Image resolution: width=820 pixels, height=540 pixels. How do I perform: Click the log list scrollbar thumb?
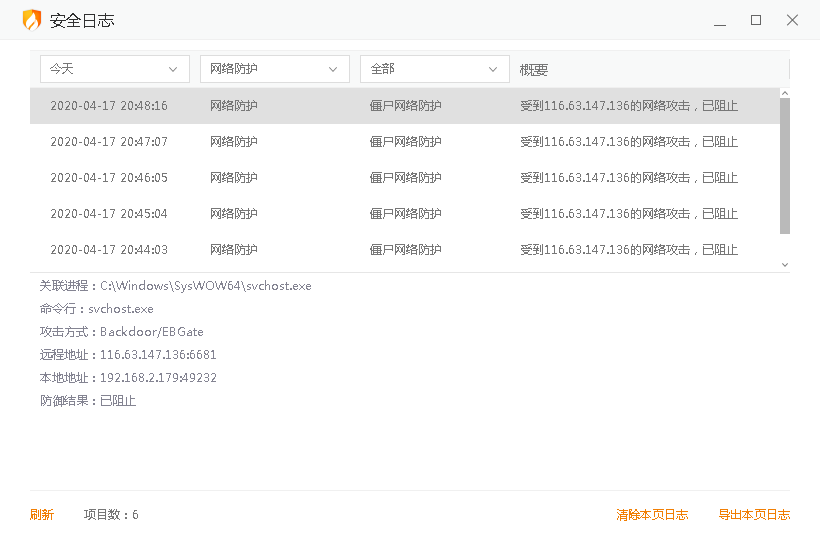(784, 165)
